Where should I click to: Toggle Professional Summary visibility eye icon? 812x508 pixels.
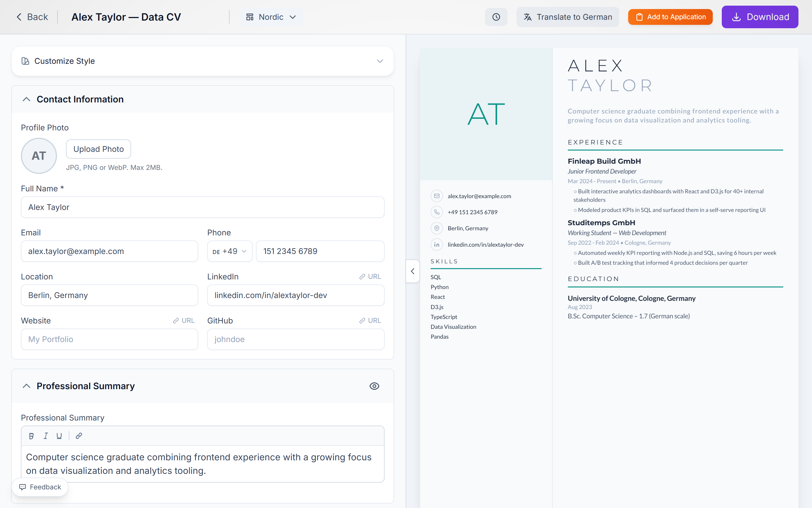(x=374, y=386)
